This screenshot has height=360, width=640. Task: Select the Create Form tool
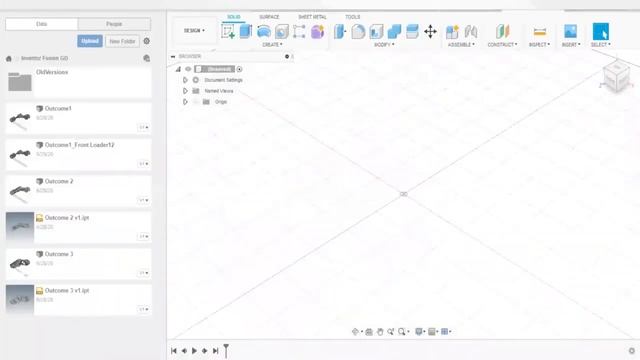pos(318,31)
